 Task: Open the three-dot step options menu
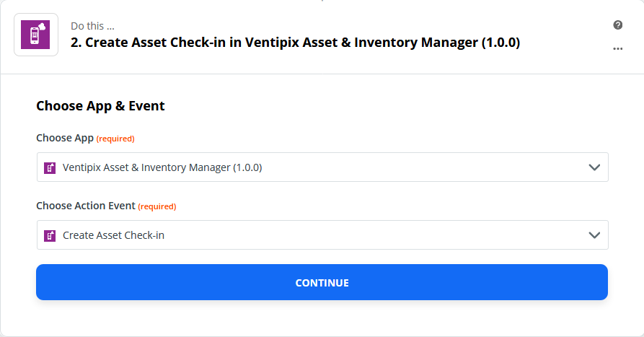coord(618,48)
